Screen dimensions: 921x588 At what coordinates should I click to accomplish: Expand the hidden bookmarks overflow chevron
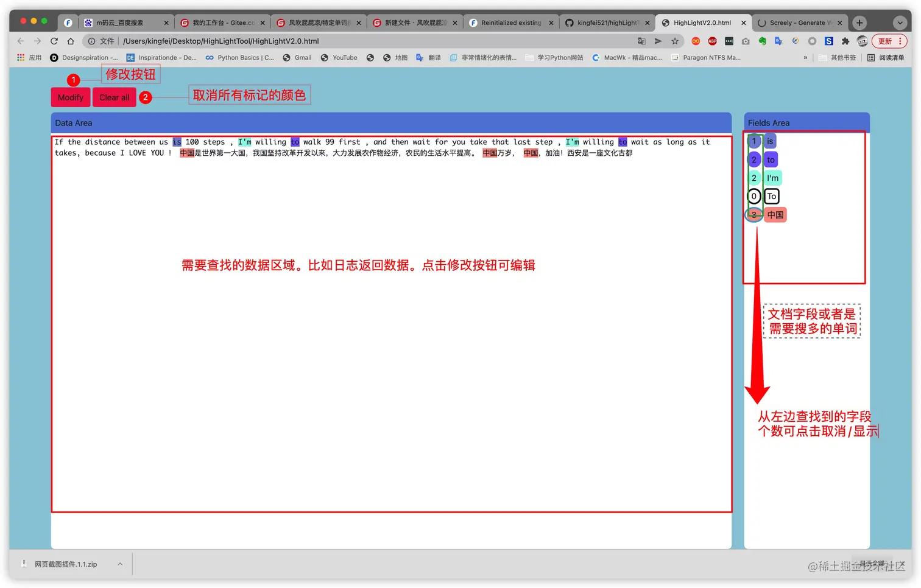click(x=805, y=58)
